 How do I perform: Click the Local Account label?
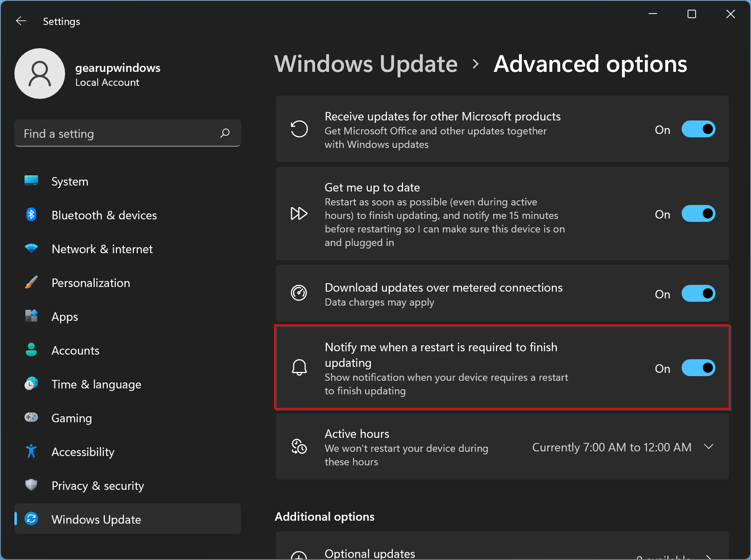(107, 82)
